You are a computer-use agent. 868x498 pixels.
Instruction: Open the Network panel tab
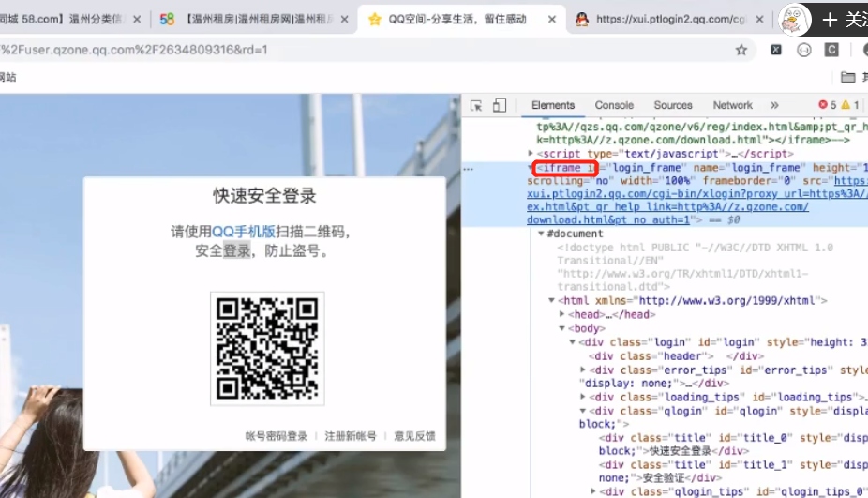pos(732,105)
